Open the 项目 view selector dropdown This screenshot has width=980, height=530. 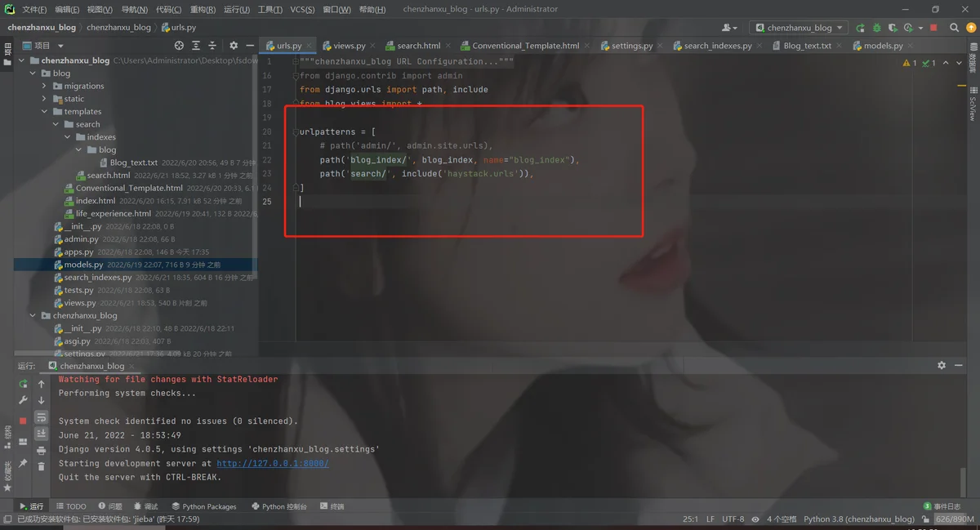(45, 46)
